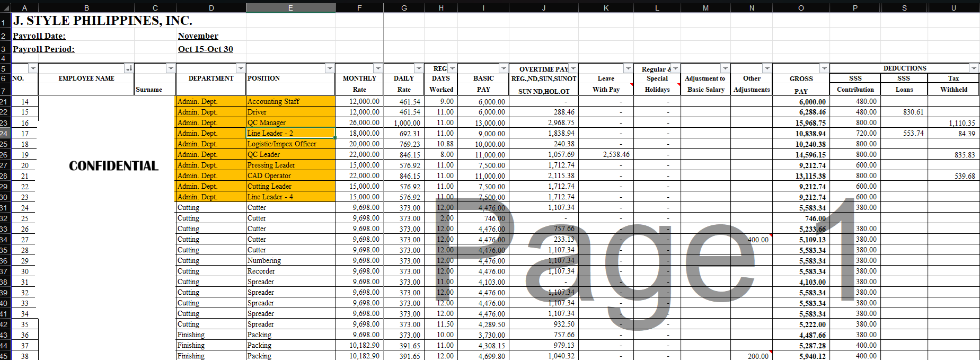
Task: Select row 45 header
Action: [x=4, y=356]
